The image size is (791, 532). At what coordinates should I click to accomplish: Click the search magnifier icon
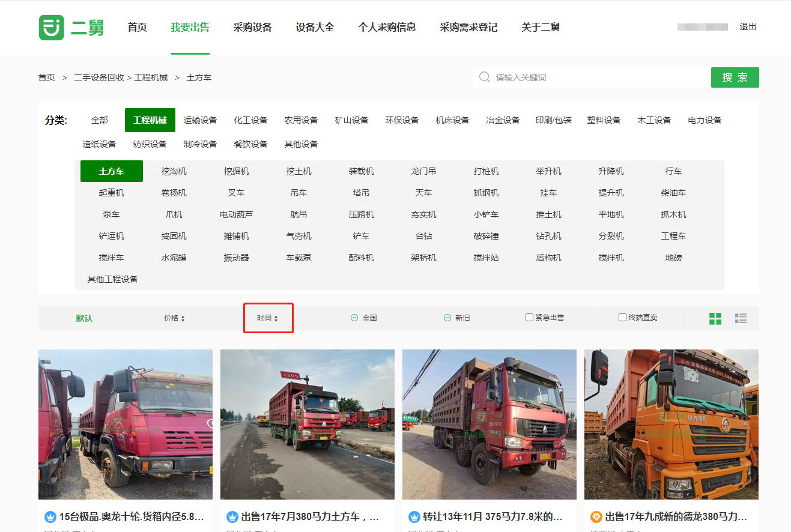pos(484,77)
